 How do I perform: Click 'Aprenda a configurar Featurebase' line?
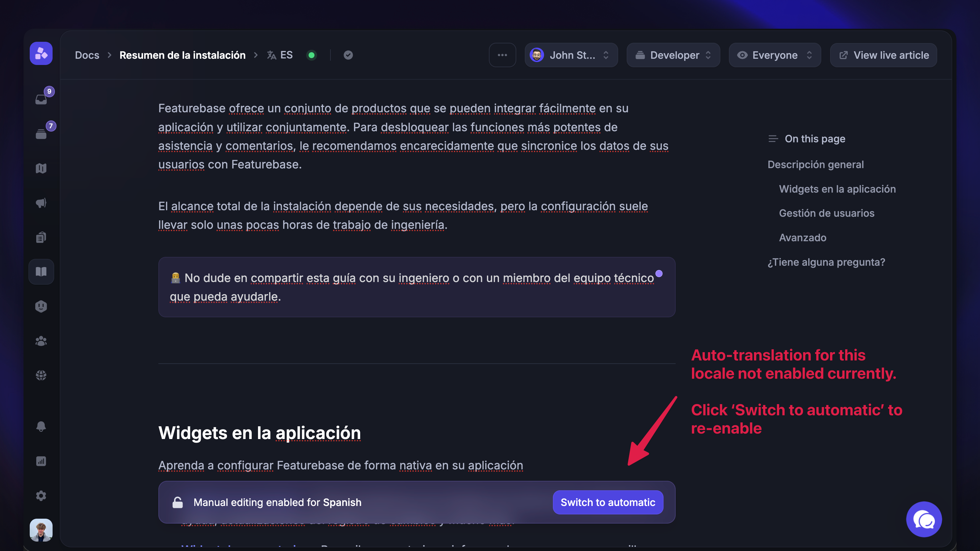point(341,465)
